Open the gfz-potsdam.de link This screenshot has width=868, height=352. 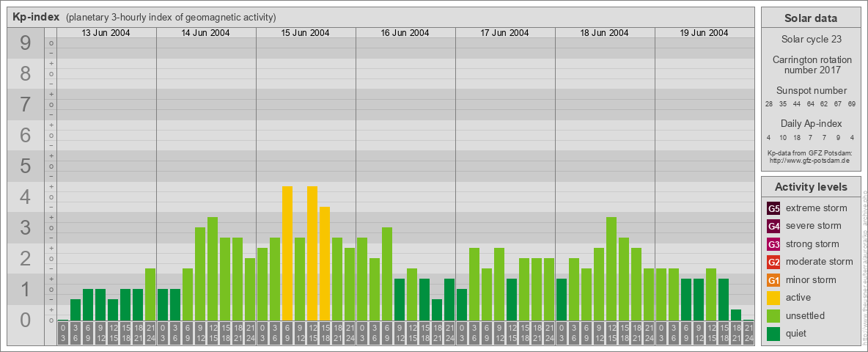click(809, 160)
